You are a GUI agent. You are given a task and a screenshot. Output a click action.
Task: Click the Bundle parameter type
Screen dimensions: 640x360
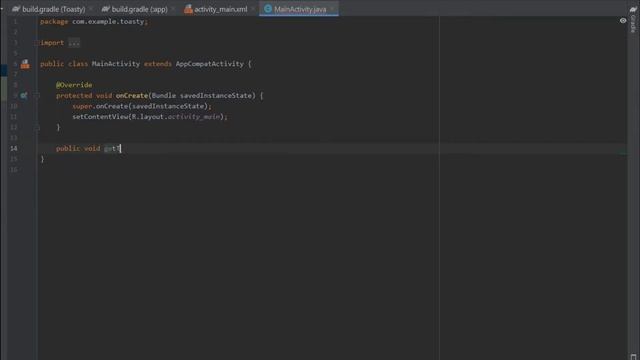point(164,96)
